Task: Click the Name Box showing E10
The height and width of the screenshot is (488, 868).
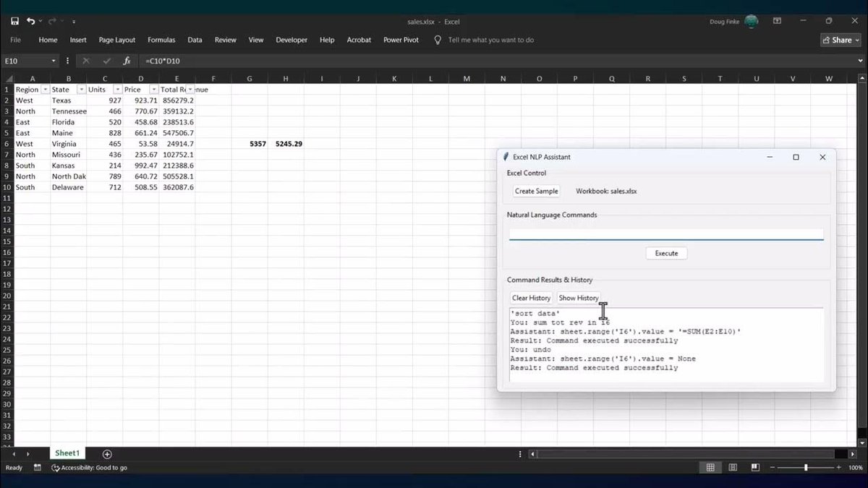Action: click(x=26, y=61)
